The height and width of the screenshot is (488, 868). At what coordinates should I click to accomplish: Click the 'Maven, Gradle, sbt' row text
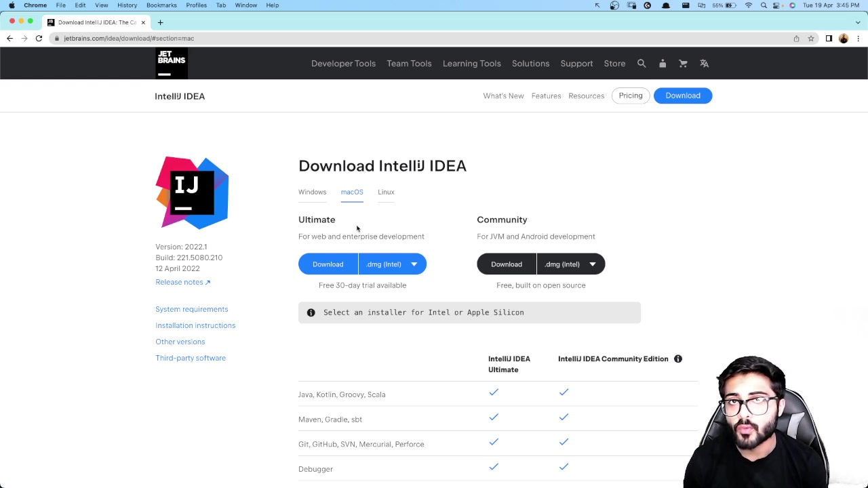tap(330, 420)
